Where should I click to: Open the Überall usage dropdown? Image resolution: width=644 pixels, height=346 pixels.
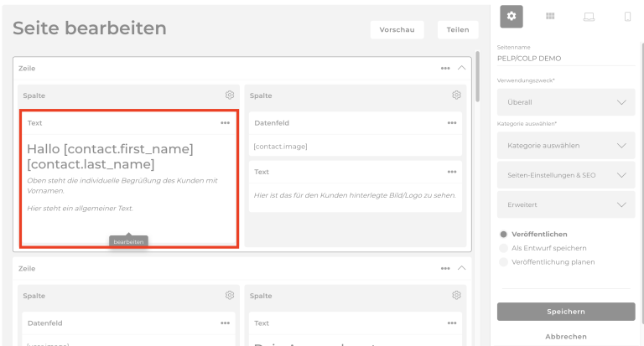coord(566,102)
